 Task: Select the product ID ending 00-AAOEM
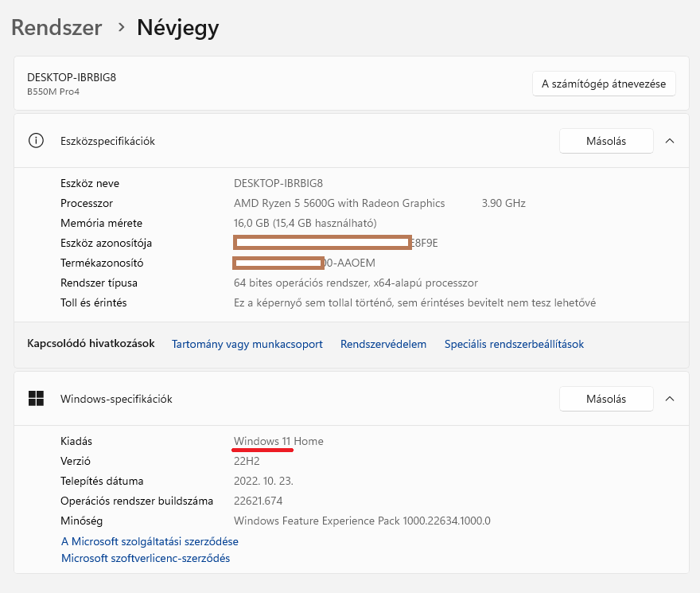pyautogui.click(x=304, y=263)
